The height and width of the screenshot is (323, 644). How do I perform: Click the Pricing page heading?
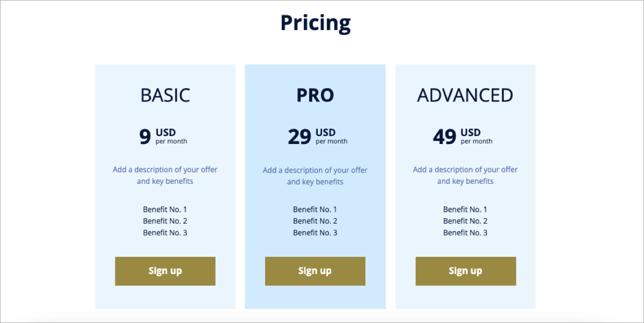(315, 23)
